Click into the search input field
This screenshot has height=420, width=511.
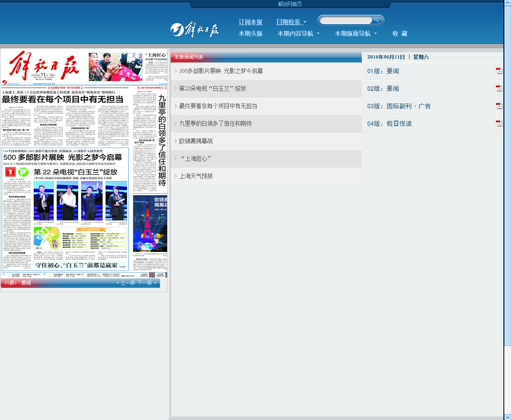(x=345, y=20)
